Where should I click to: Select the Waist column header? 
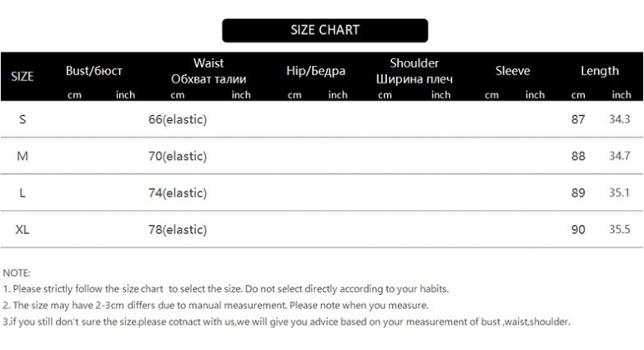[x=209, y=63]
